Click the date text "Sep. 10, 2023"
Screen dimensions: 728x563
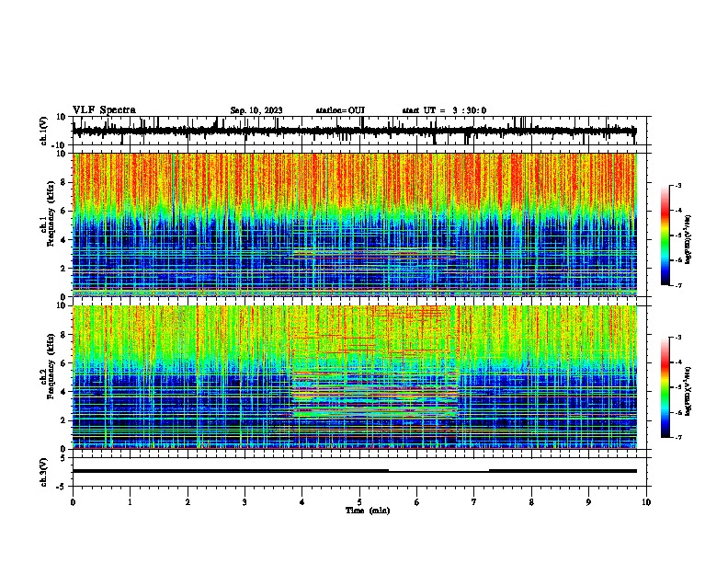[x=256, y=110]
